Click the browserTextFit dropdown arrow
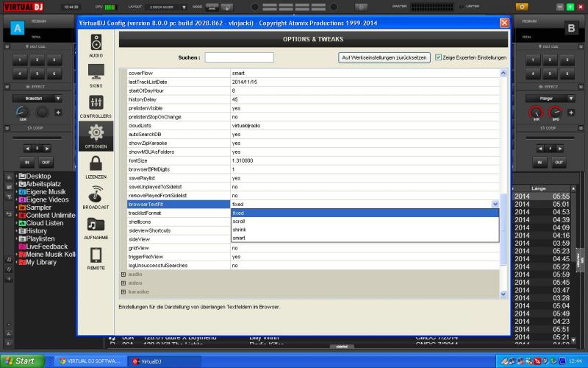 coord(495,204)
